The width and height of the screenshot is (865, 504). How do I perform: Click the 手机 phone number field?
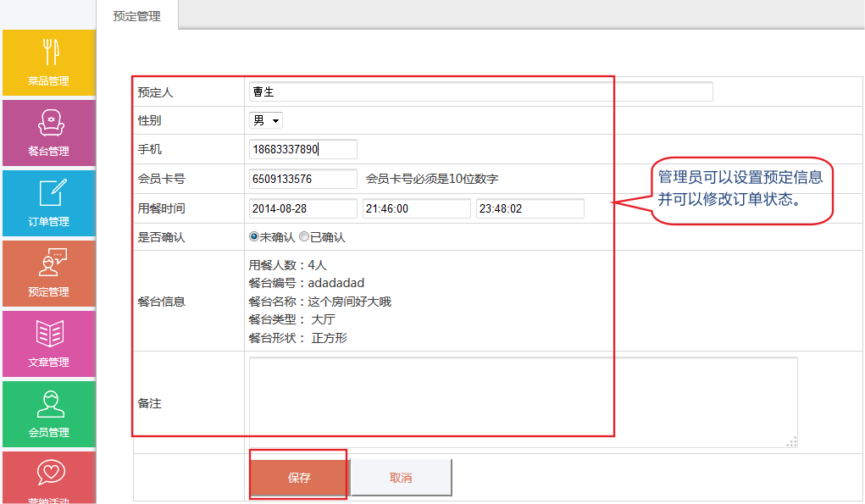point(303,149)
